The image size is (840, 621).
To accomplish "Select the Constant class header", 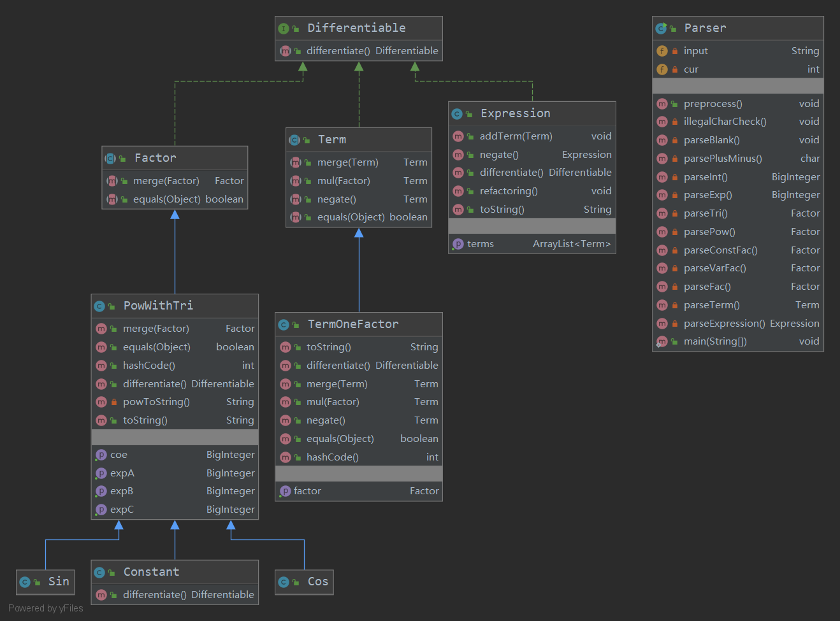I will click(x=175, y=572).
